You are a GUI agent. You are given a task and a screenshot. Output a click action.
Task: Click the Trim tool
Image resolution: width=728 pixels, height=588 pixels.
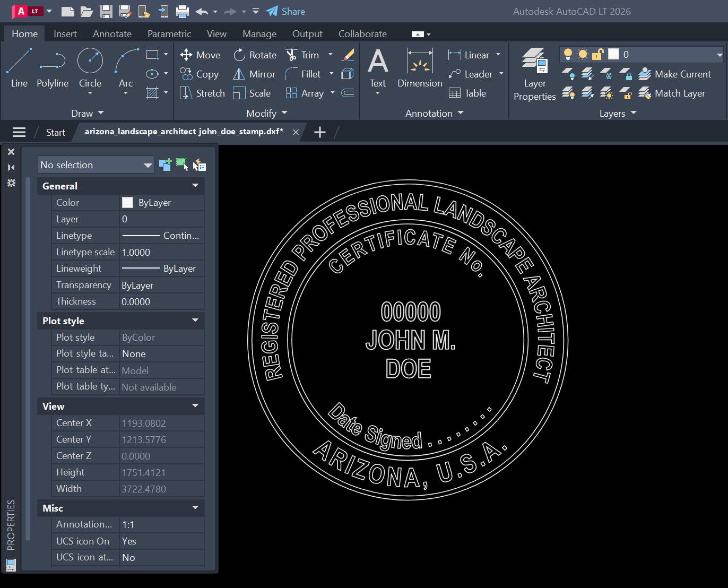point(302,55)
